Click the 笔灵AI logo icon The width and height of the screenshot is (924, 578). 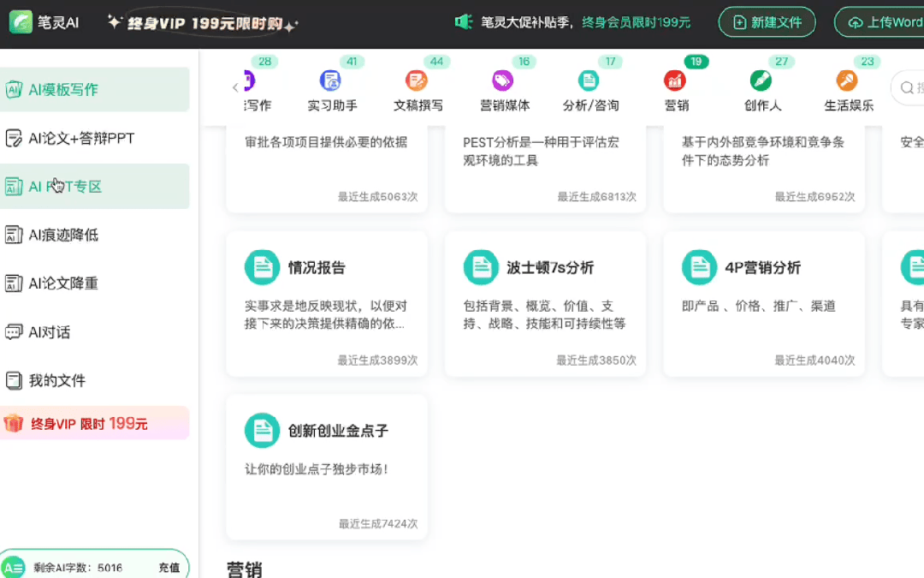20,23
